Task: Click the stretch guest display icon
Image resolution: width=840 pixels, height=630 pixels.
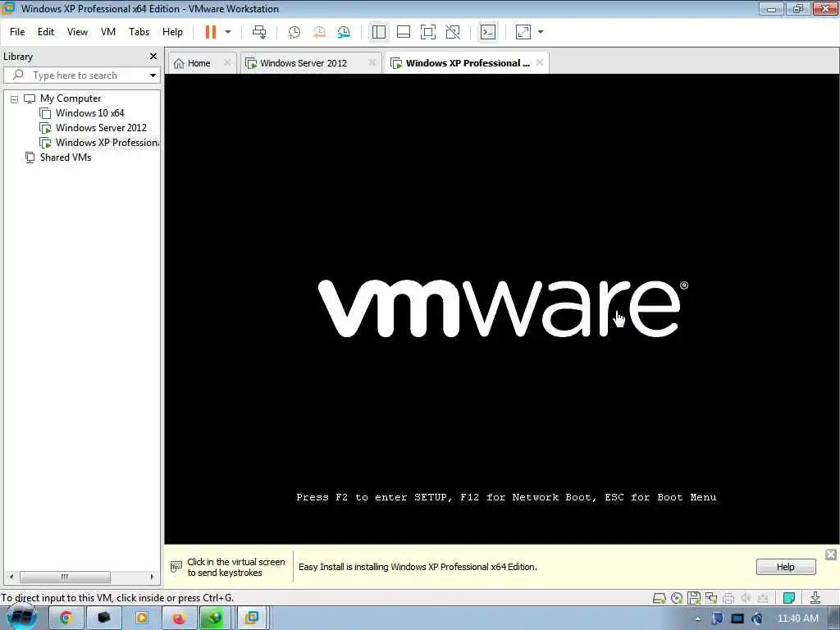Action: pos(523,32)
